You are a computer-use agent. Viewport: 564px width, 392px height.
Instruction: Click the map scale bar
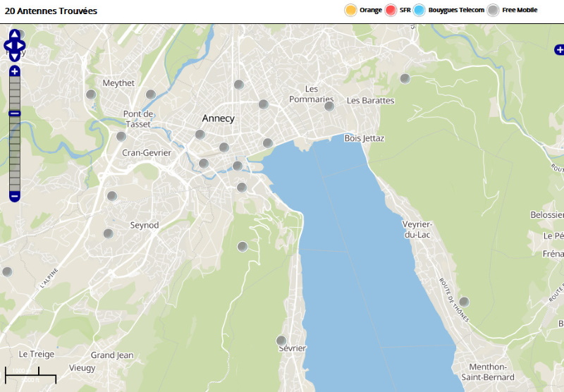[x=30, y=375]
